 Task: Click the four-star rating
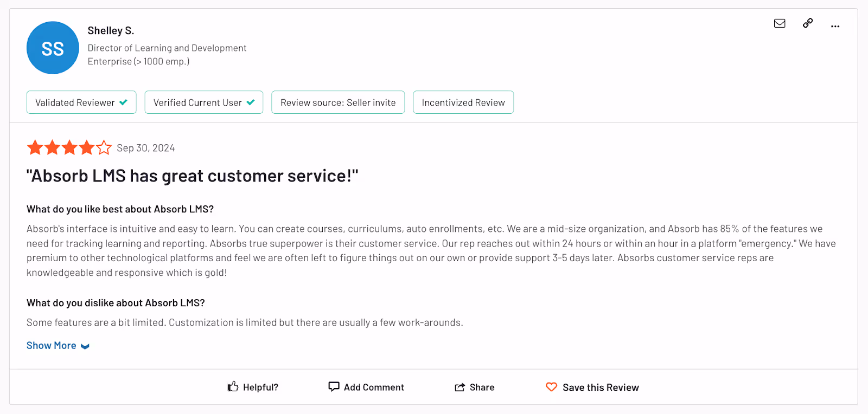point(69,147)
